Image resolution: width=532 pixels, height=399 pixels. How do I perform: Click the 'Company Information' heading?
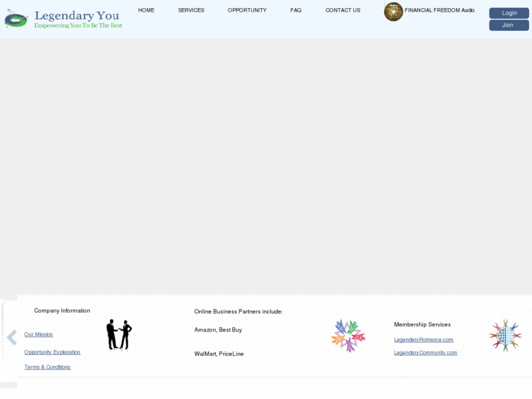62,310
